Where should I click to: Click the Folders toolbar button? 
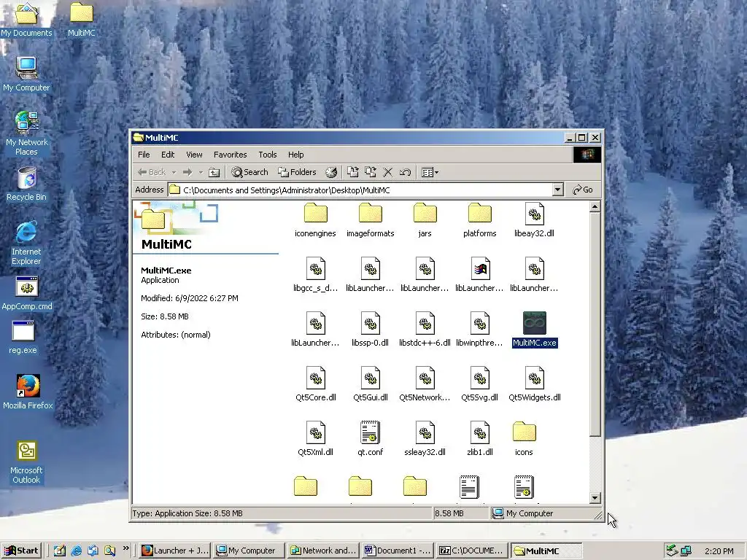coord(298,172)
